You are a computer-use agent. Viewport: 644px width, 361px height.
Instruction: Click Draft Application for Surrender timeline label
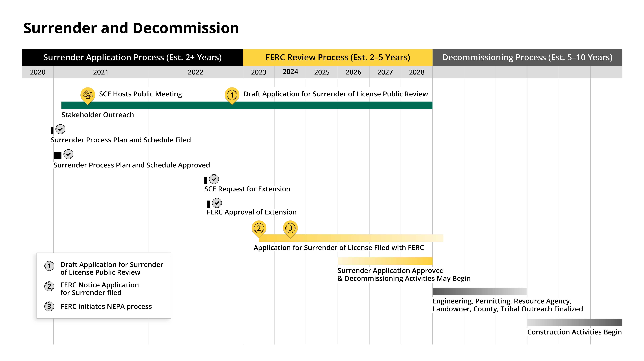tap(336, 94)
